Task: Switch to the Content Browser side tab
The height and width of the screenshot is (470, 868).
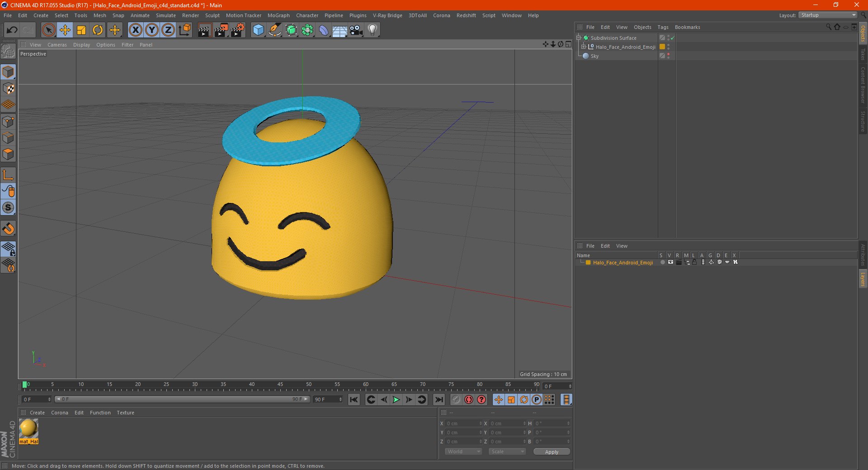Action: pos(863,85)
